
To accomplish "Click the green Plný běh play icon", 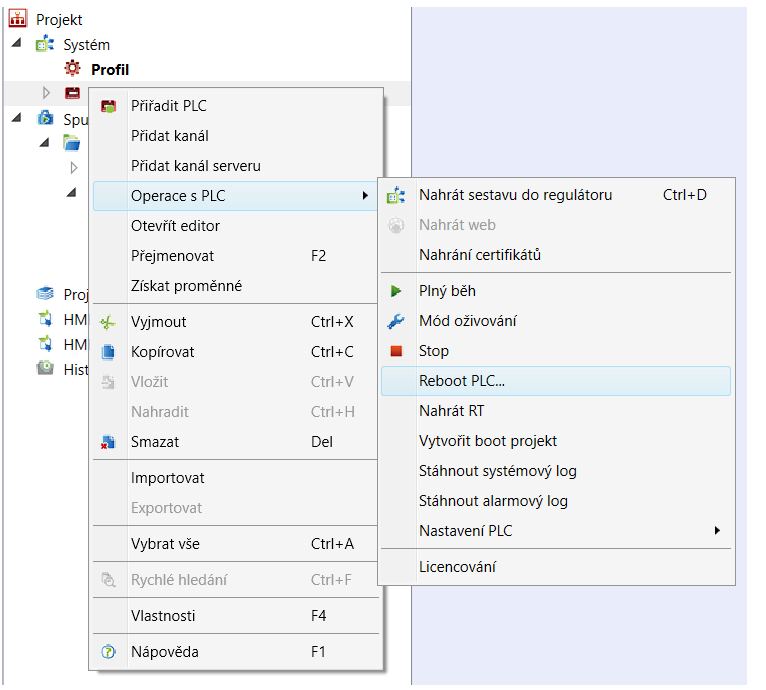I will 396,291.
